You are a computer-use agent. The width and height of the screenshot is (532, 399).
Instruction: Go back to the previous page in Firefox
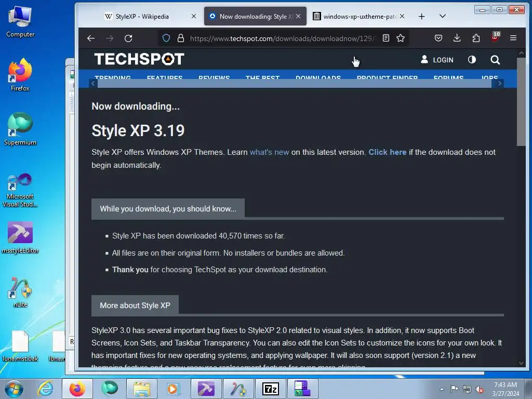tap(90, 38)
